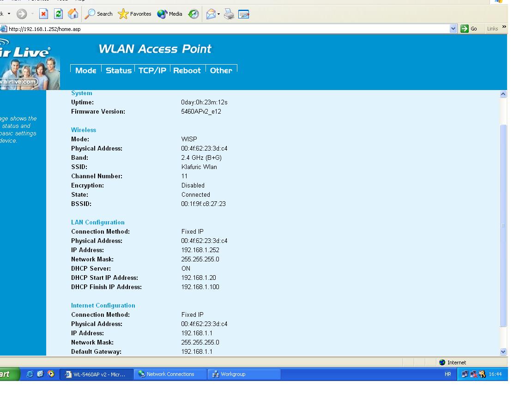Open the Favorites pane
This screenshot has height=399, width=532.
coord(134,14)
